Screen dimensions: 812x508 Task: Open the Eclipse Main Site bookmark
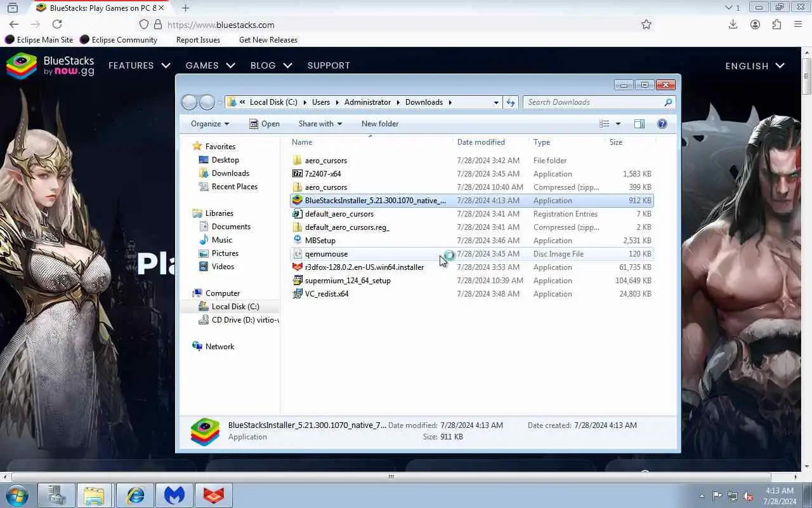tap(39, 39)
